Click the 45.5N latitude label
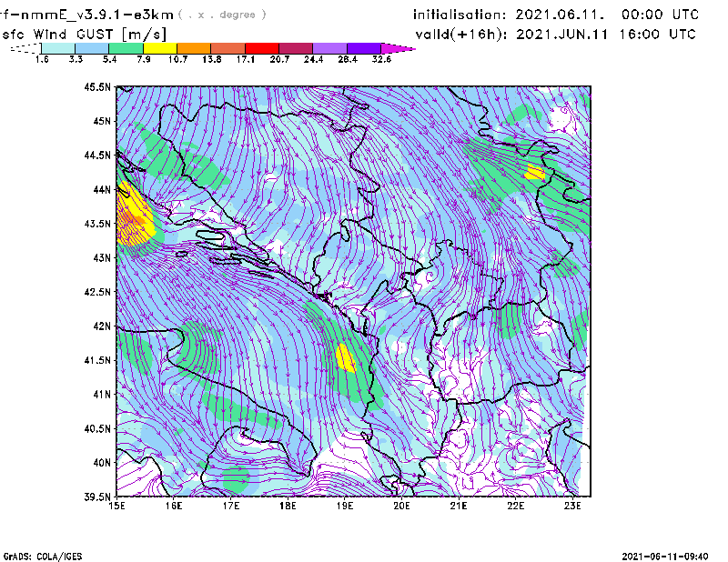Image resolution: width=728 pixels, height=562 pixels. pos(97,87)
